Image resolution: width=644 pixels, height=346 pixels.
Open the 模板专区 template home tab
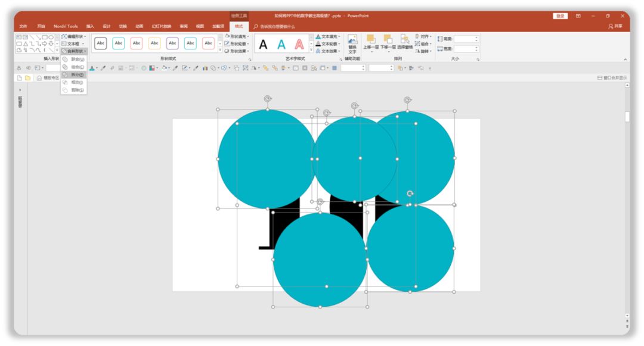(48, 78)
